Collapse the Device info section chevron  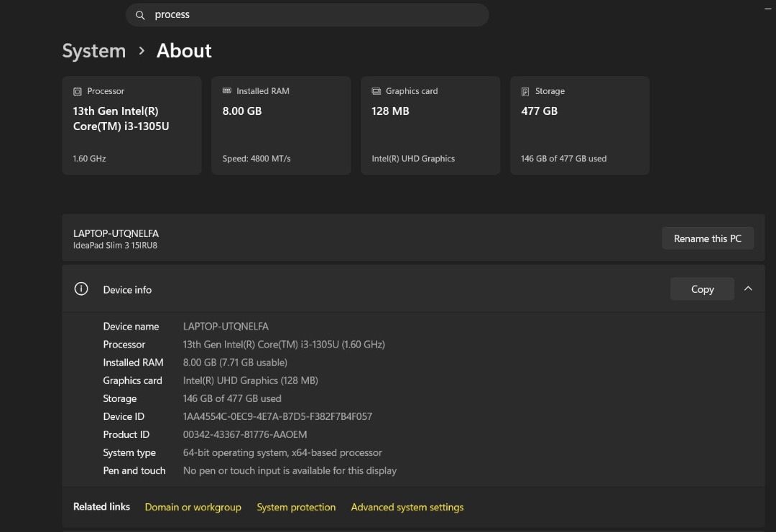(748, 289)
